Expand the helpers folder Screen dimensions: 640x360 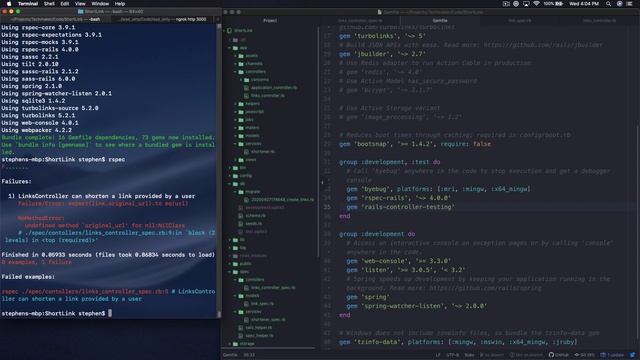(x=236, y=104)
